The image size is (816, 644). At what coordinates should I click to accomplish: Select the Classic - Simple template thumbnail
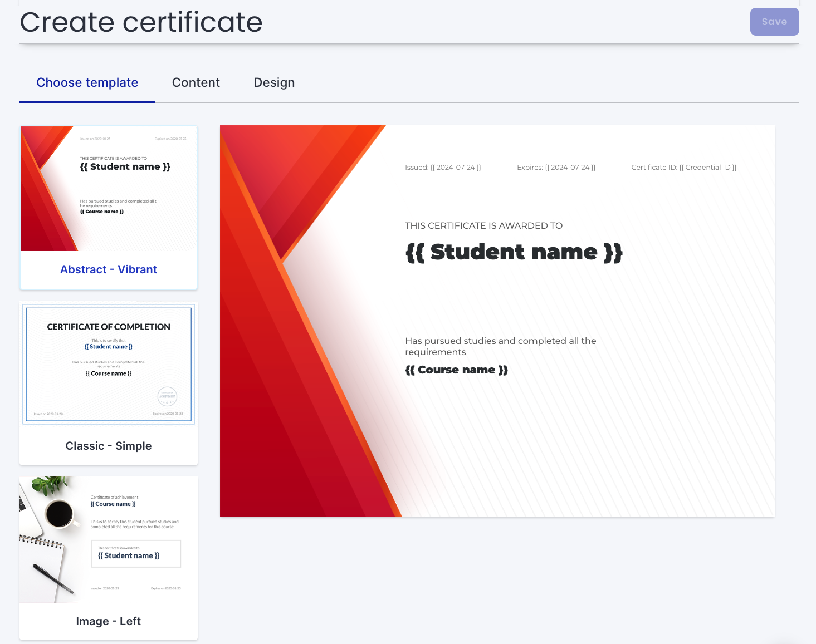tap(109, 363)
